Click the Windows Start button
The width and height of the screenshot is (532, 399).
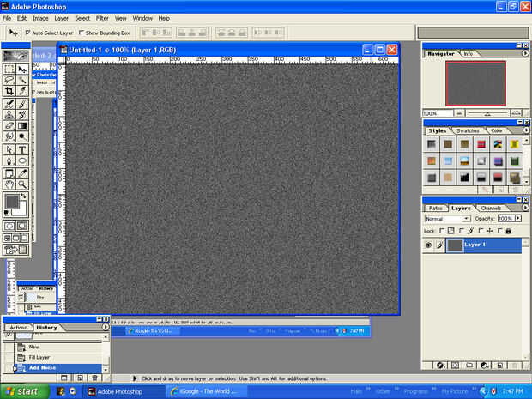[21, 391]
